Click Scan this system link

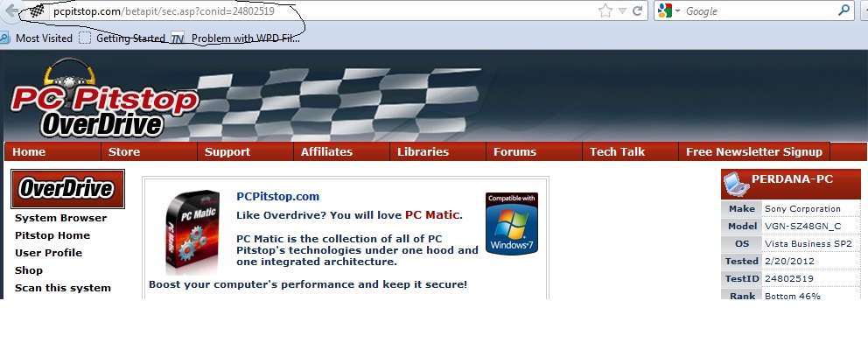point(63,288)
